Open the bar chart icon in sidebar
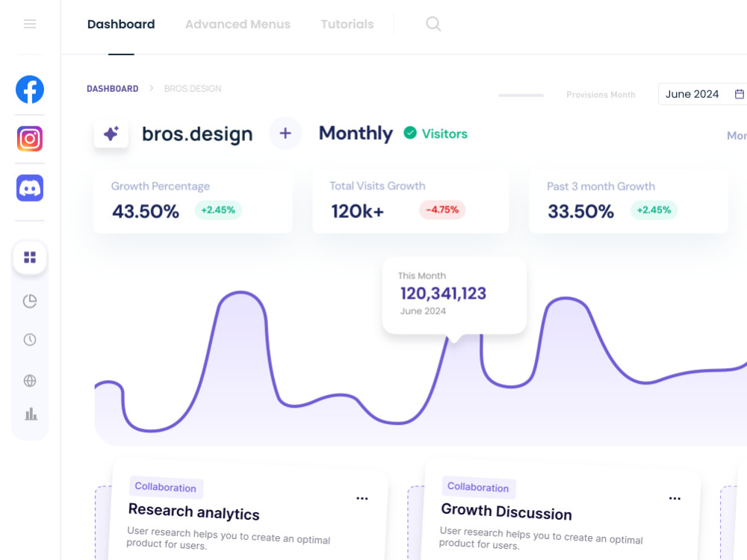The image size is (747, 560). click(x=31, y=414)
